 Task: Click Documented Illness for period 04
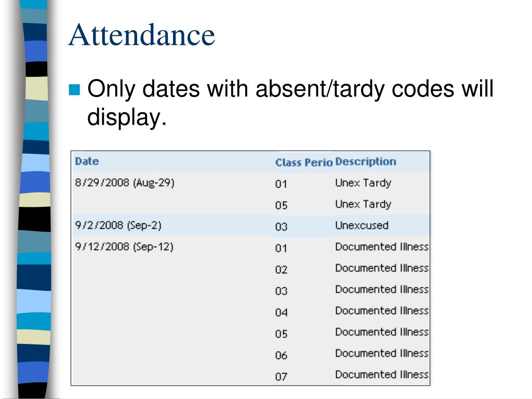[x=382, y=311]
